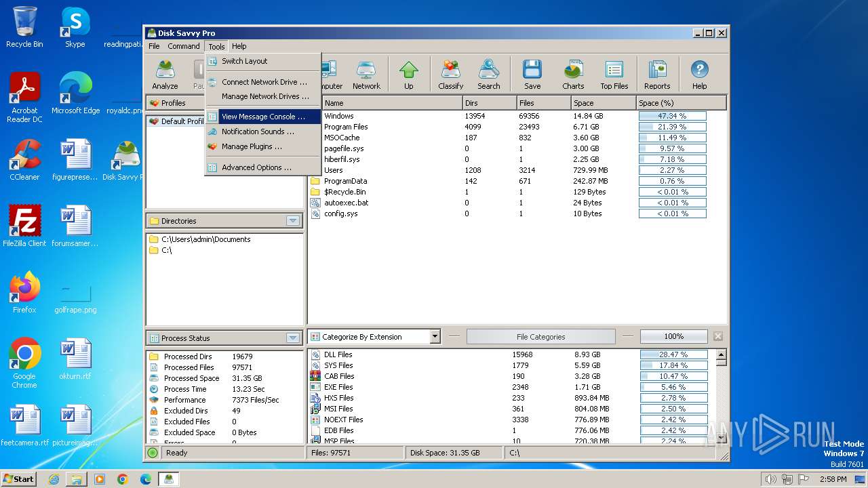This screenshot has width=868, height=488.
Task: Click the green status indicator icon
Action: [x=153, y=453]
